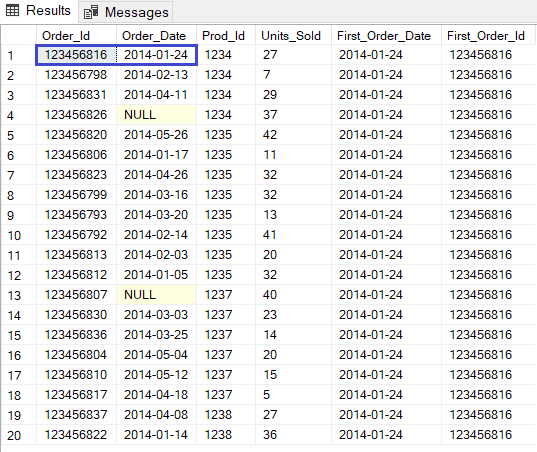Image resolution: width=537 pixels, height=452 pixels.
Task: Click Order_Id cell 123456812
Action: 76,275
